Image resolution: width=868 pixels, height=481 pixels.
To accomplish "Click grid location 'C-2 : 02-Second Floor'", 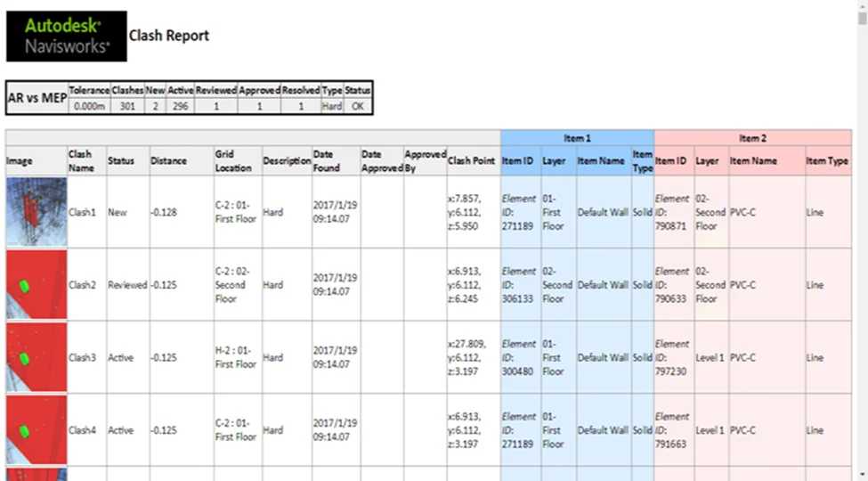I will click(232, 285).
